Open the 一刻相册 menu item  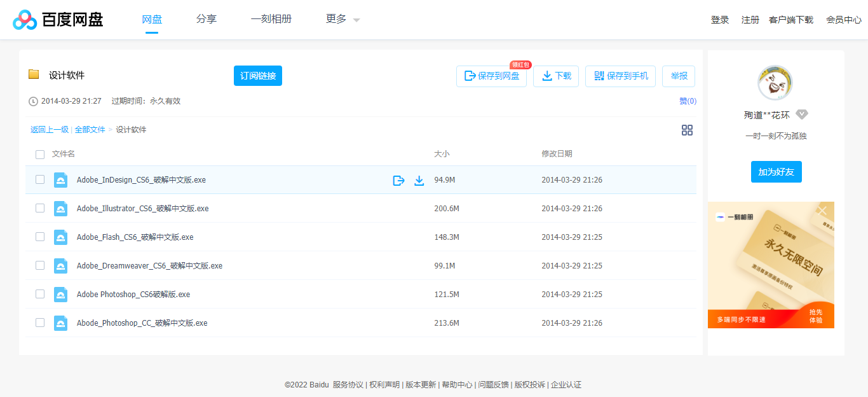point(271,19)
